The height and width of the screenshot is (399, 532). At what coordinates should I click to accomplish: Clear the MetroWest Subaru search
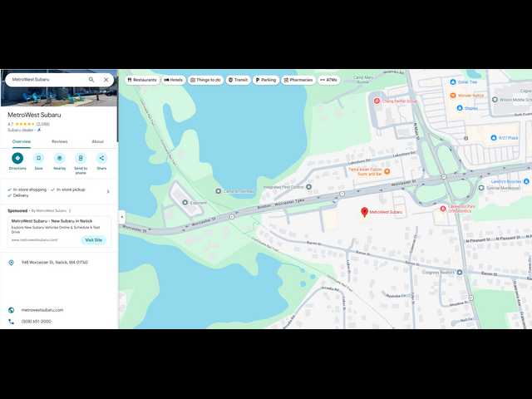coord(106,80)
